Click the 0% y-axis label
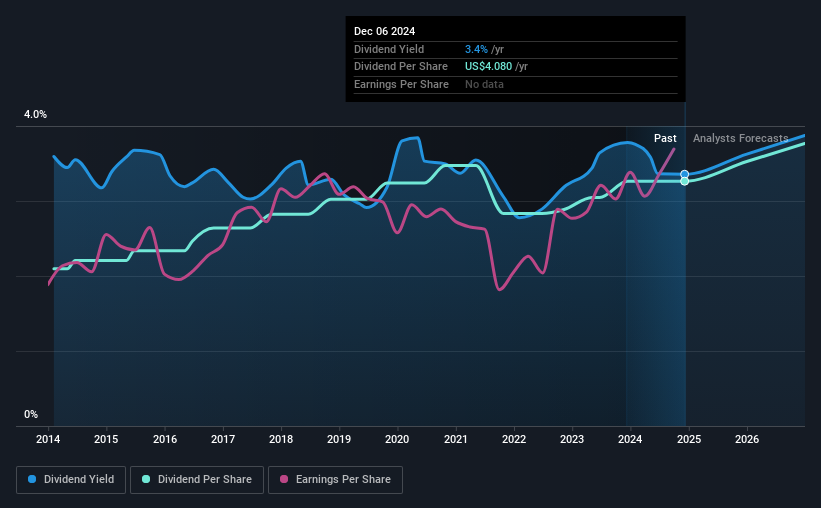The image size is (821, 508). click(x=31, y=414)
